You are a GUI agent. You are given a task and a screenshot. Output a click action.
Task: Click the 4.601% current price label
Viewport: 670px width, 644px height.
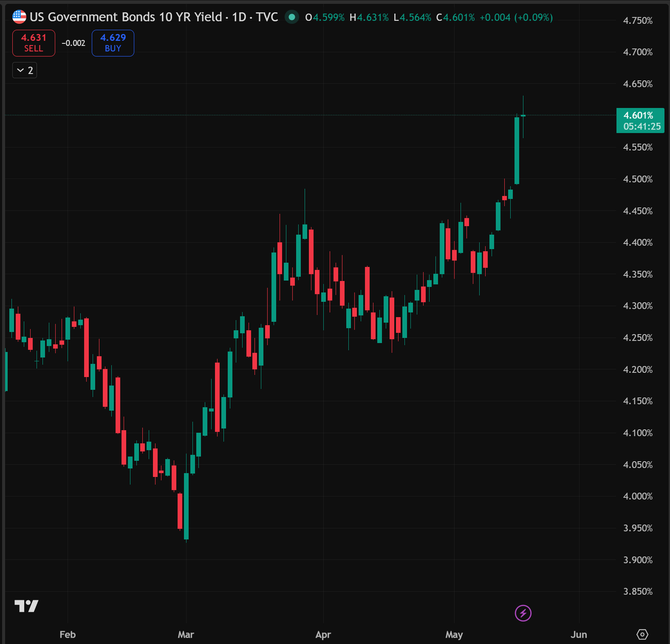click(x=638, y=116)
